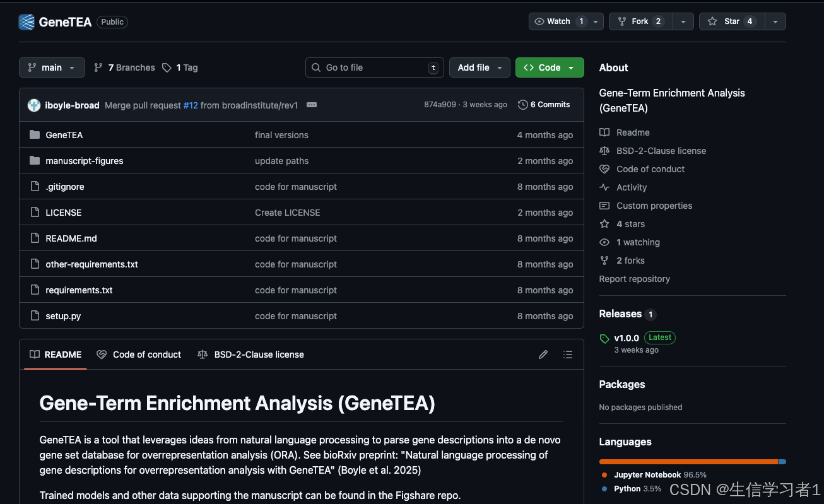Screen dimensions: 824x504
Task: Expand the star lists dropdown arrow
Action: [x=775, y=21]
